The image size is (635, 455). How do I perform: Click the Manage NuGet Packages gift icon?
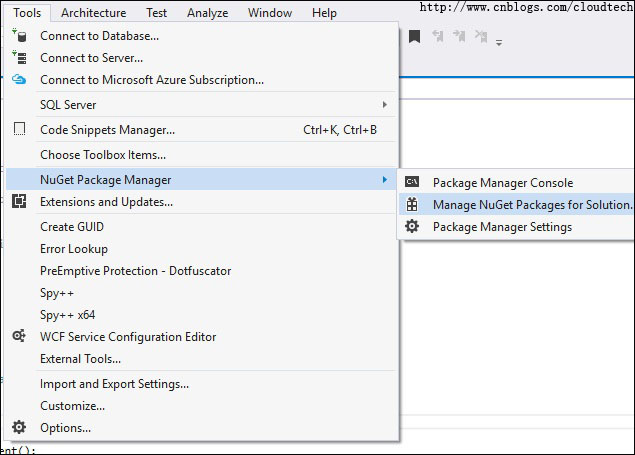point(412,204)
